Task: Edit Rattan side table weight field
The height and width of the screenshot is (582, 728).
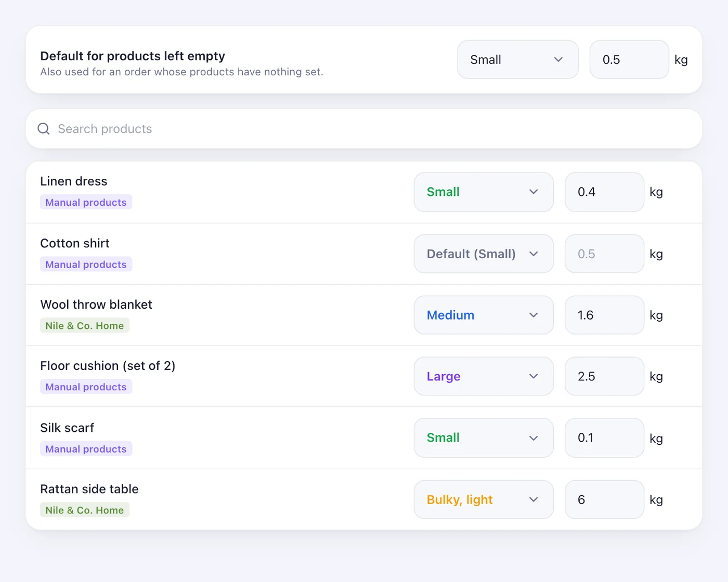Action: [604, 499]
